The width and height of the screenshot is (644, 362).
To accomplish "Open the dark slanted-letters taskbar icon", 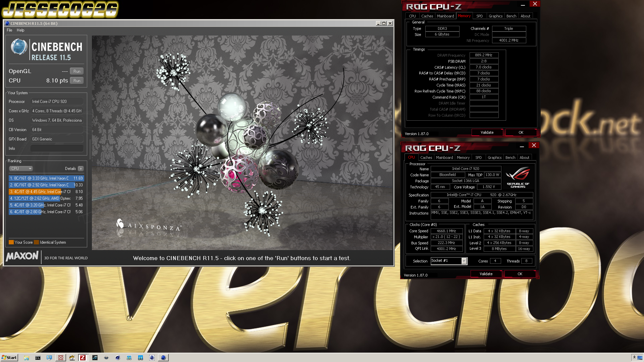I will coord(95,358).
